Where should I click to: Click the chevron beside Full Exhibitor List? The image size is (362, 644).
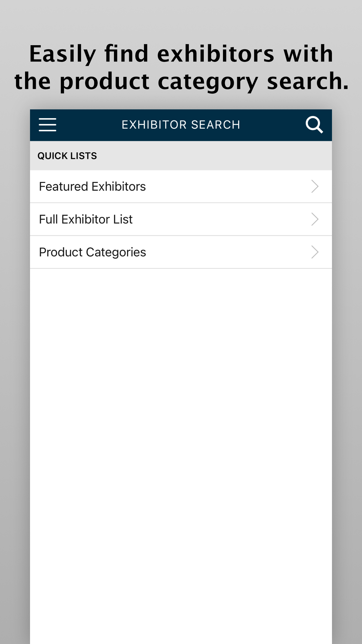(315, 219)
